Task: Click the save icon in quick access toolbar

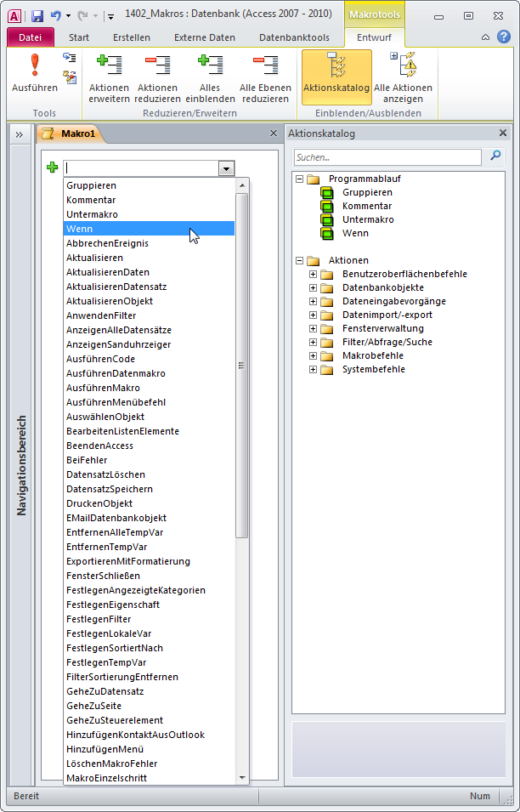Action: 37,15
